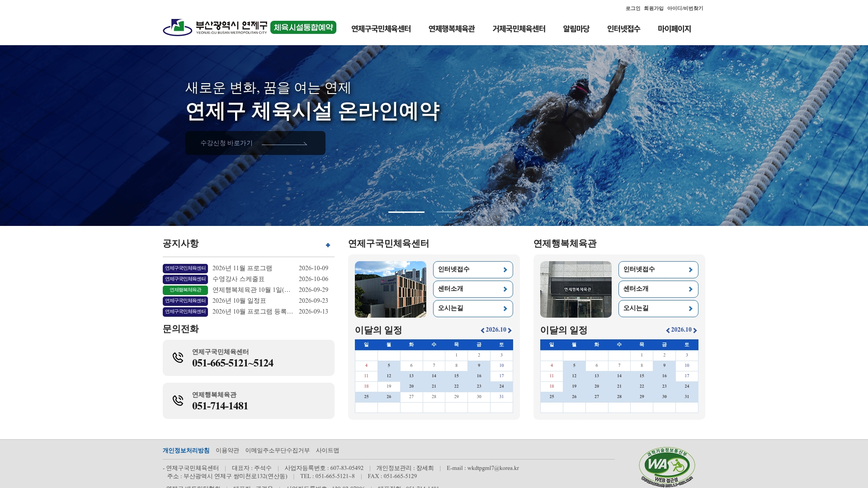The height and width of the screenshot is (488, 868).
Task: Open 알림마당 menu
Action: (576, 29)
